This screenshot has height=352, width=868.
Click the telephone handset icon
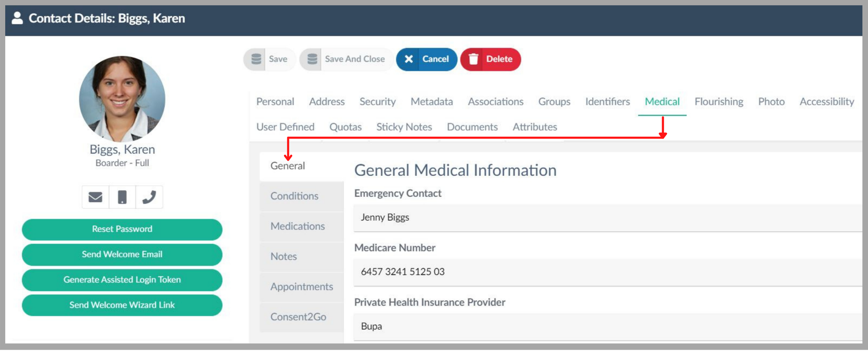pos(149,197)
